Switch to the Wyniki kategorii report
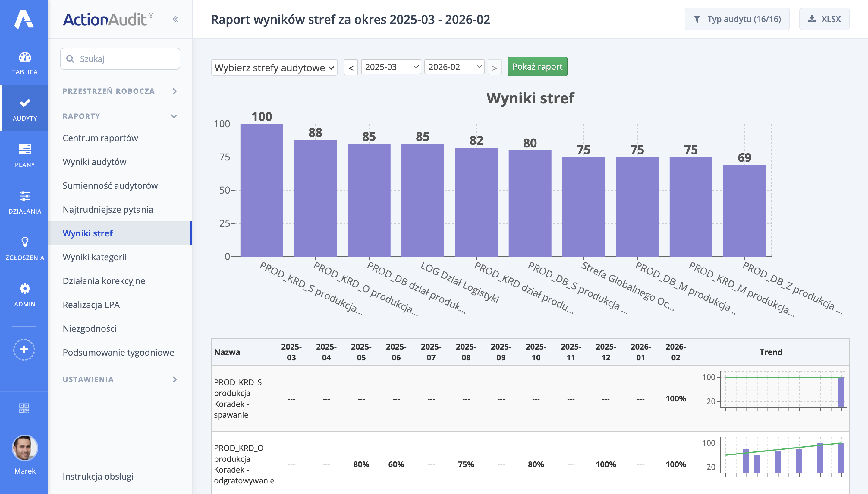This screenshot has width=868, height=494. pyautogui.click(x=95, y=257)
